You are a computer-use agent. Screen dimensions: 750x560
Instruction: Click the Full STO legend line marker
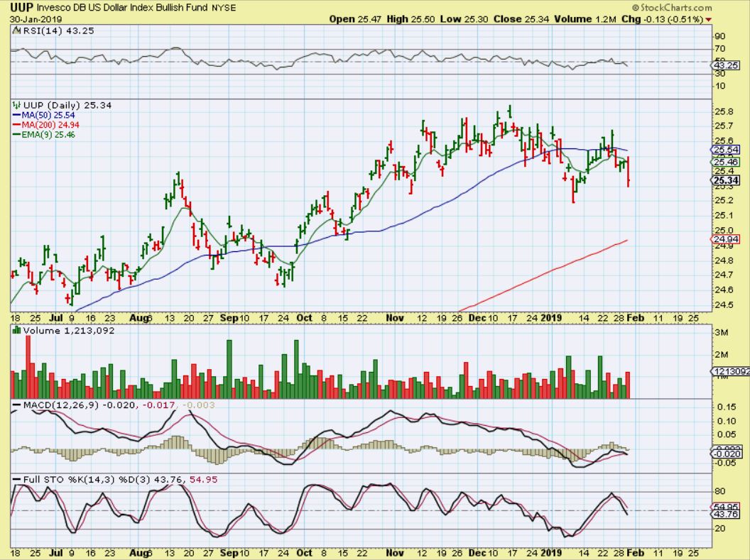click(x=17, y=480)
